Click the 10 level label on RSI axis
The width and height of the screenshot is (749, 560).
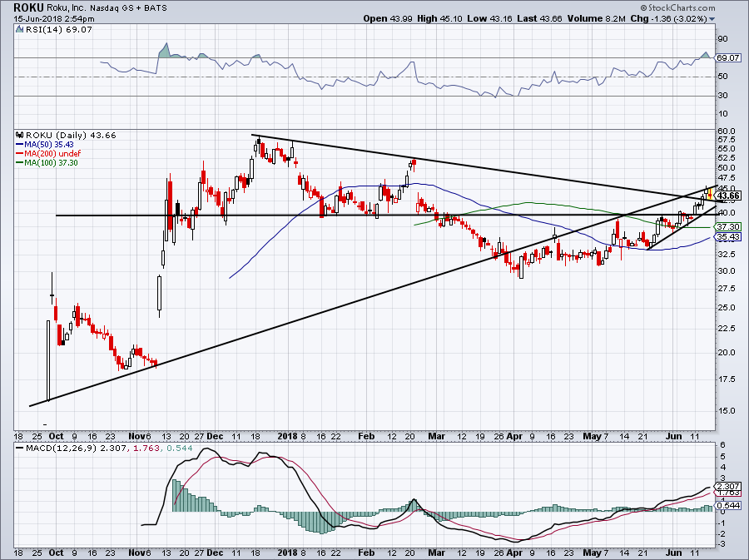pyautogui.click(x=722, y=114)
